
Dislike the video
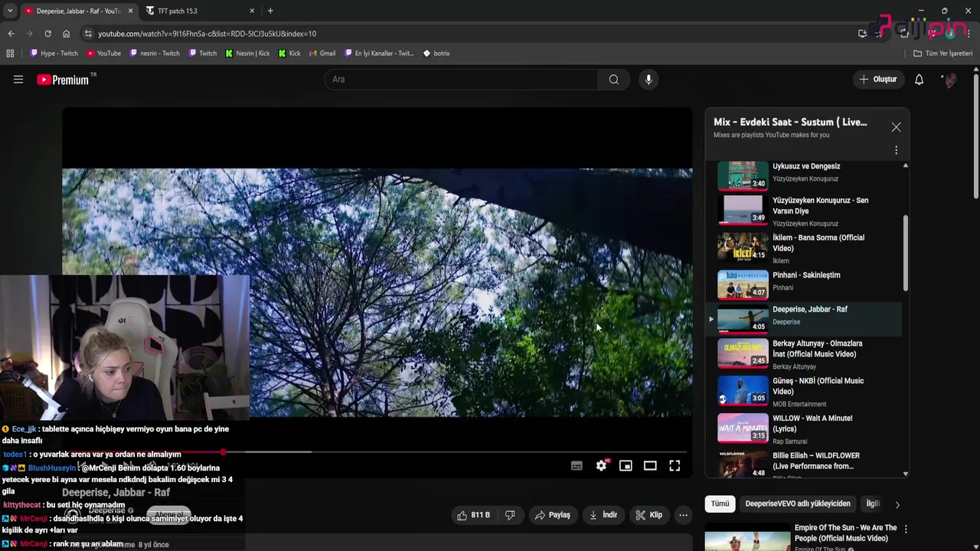510,515
